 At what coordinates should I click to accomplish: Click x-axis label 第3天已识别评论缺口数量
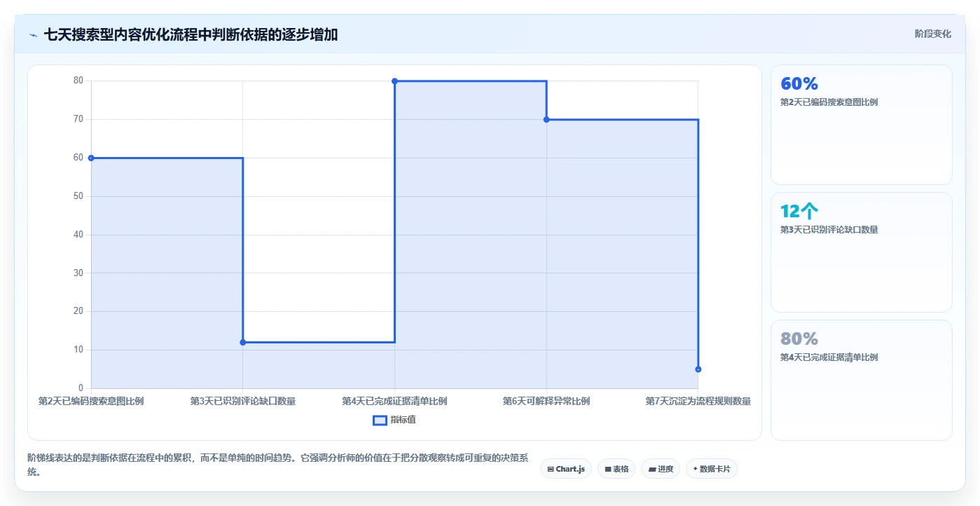click(x=243, y=402)
